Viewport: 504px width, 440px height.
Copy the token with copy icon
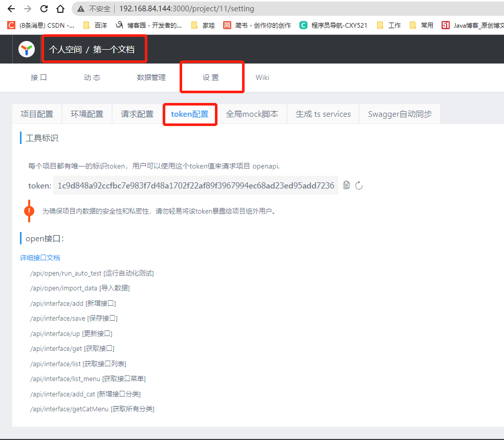346,185
